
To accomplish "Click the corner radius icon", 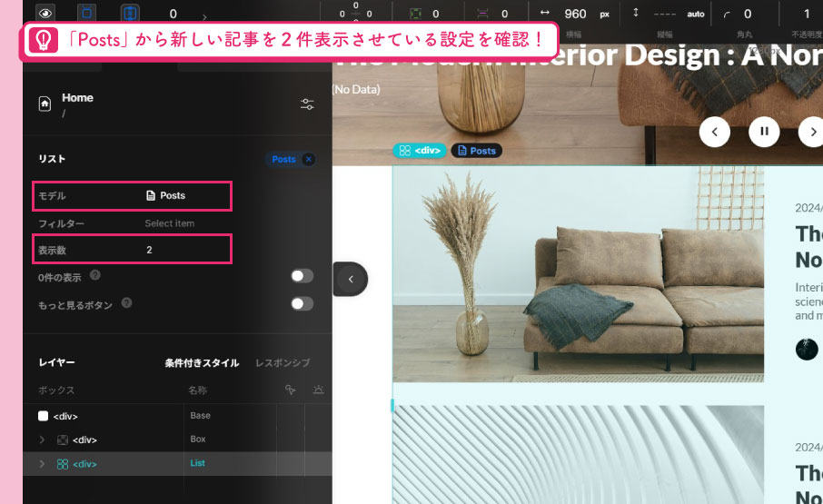I will (x=727, y=15).
